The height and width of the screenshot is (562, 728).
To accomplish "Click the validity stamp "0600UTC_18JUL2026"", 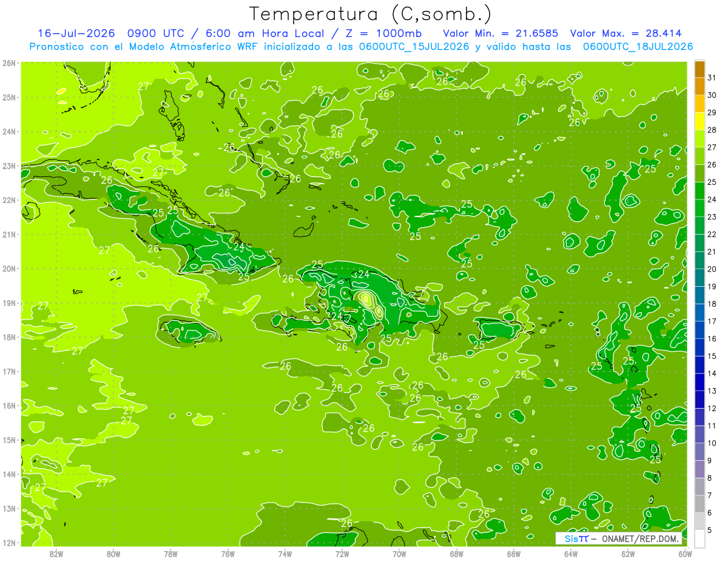I will click(x=638, y=47).
